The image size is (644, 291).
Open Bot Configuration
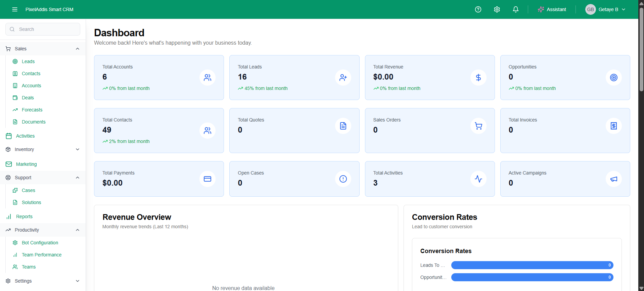(40, 243)
